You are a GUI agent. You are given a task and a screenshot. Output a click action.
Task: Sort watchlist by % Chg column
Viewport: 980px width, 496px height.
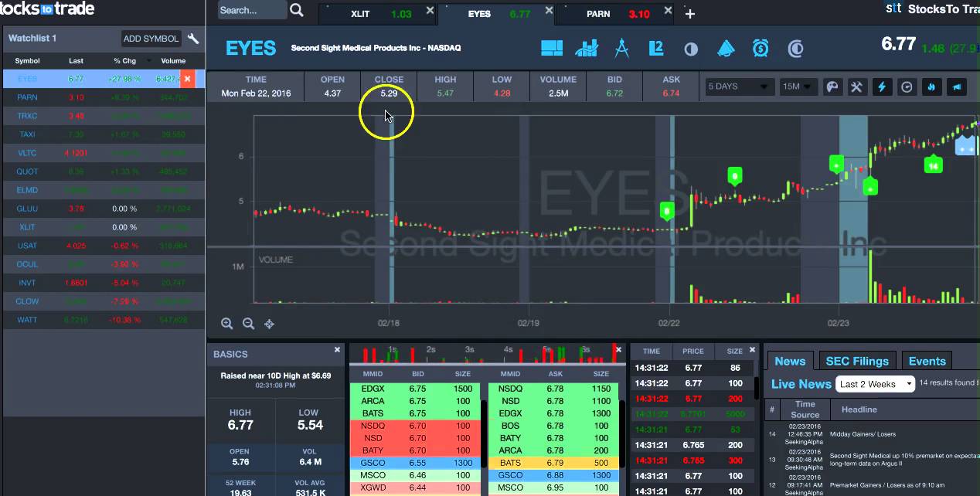pyautogui.click(x=124, y=60)
